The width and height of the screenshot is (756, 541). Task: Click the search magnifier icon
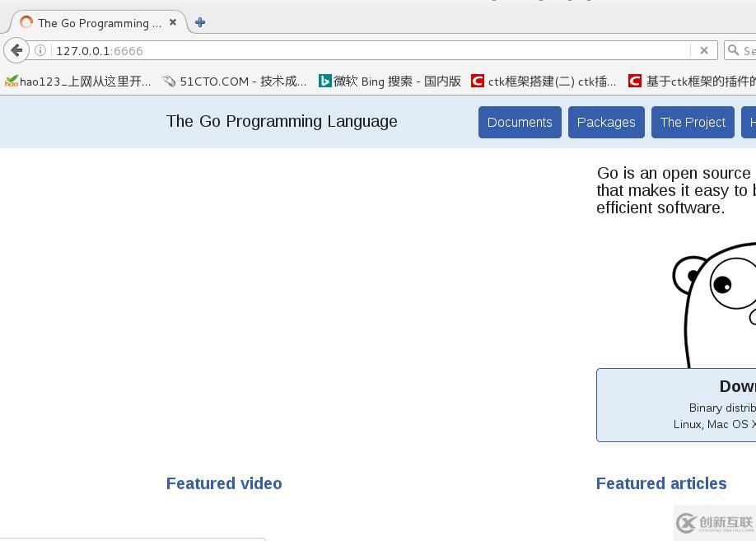(733, 50)
